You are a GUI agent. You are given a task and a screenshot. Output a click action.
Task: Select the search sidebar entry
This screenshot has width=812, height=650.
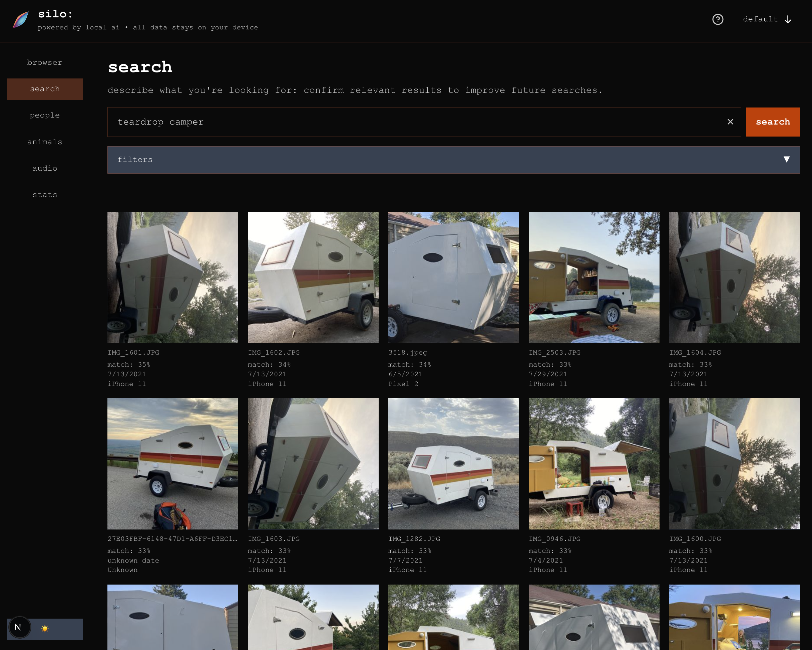point(44,89)
